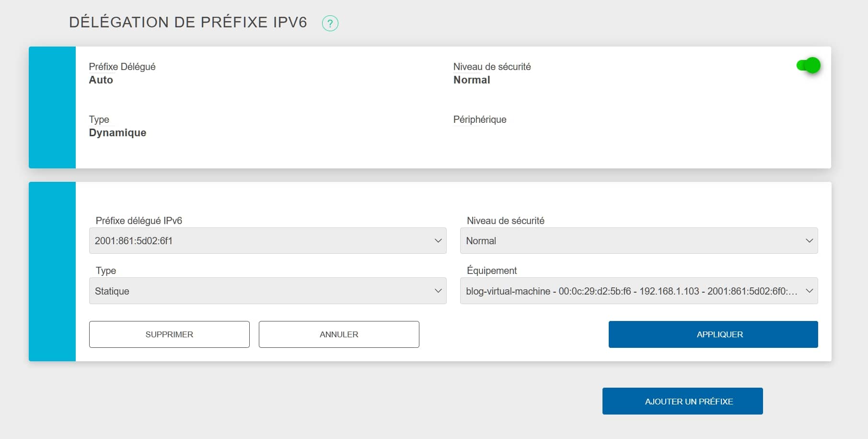Open Équipement dropdown listing blog-virtual-machine
This screenshot has width=868, height=439.
pos(638,291)
